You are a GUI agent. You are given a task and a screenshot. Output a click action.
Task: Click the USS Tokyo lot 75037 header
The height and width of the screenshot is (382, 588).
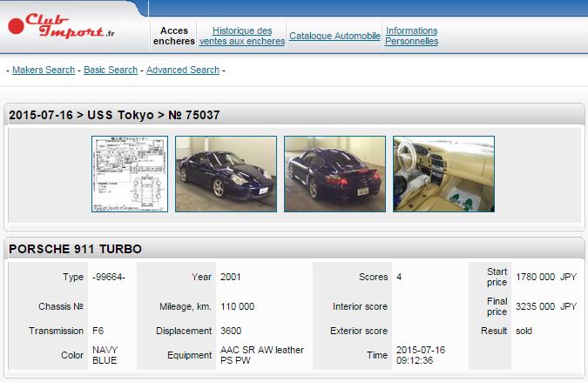click(x=114, y=115)
